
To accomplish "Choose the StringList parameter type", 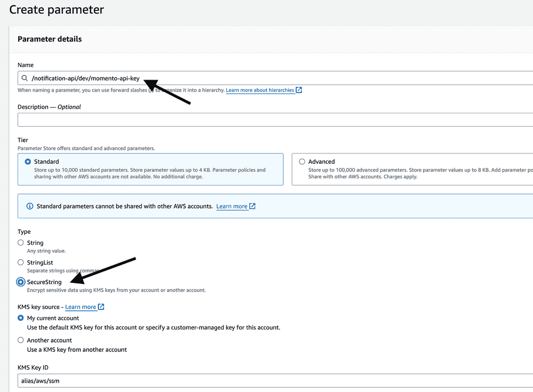I will click(21, 263).
